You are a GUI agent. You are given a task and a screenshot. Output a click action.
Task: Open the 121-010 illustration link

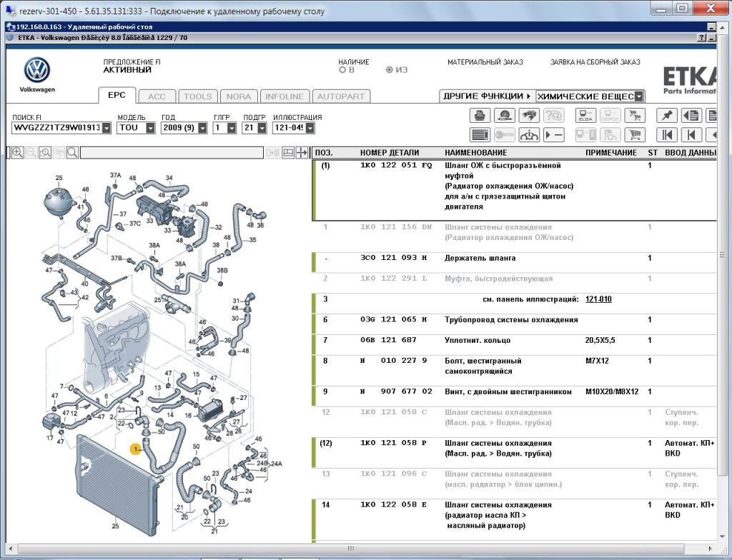598,299
